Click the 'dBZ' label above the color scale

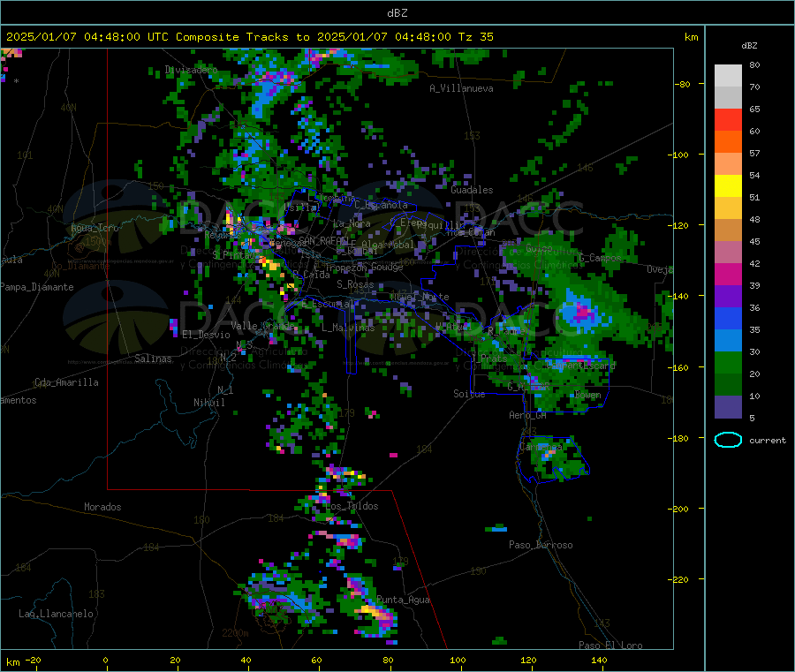(x=749, y=46)
